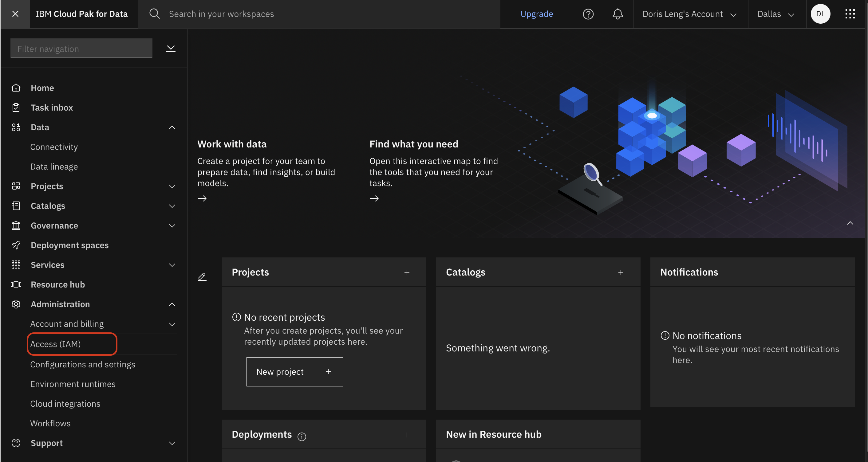Open the Dallas region dropdown

pyautogui.click(x=776, y=14)
